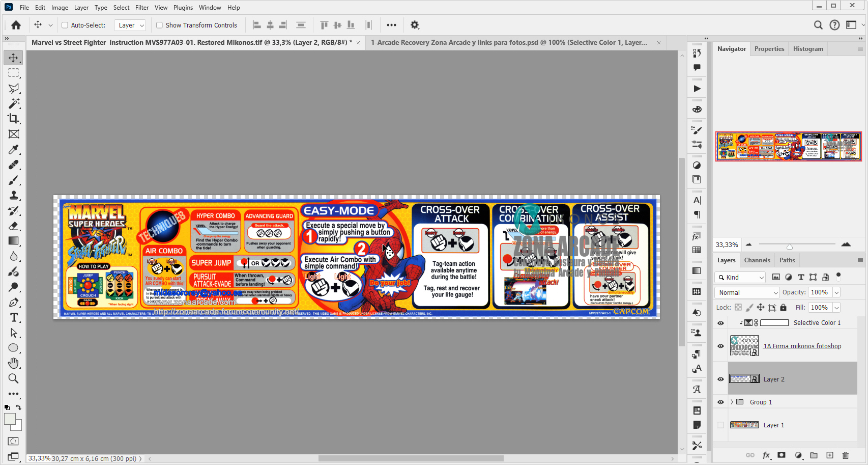This screenshot has height=465, width=868.
Task: Open the Kind filter dropdown
Action: tap(740, 277)
